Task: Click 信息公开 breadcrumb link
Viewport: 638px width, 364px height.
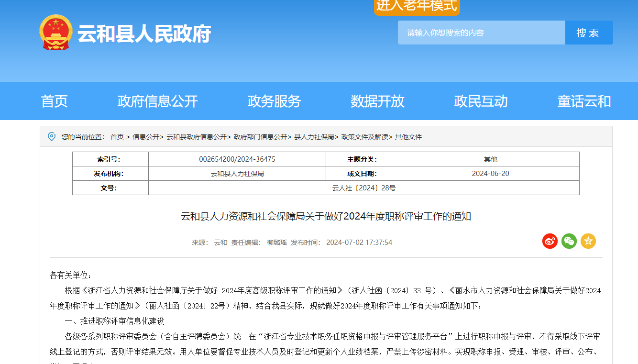Action: coord(146,137)
